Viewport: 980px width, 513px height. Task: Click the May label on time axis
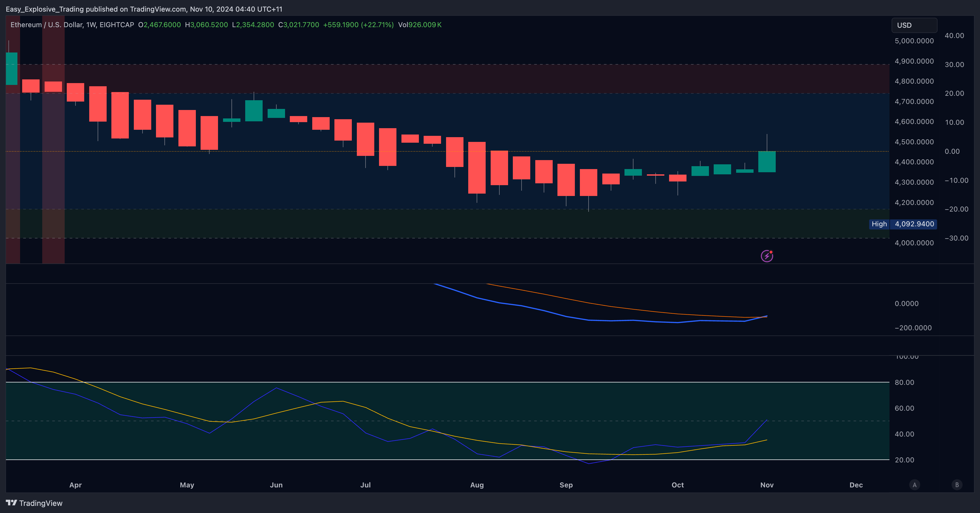187,485
